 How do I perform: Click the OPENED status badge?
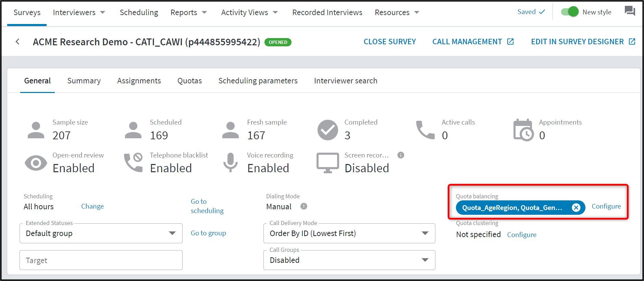pos(278,42)
